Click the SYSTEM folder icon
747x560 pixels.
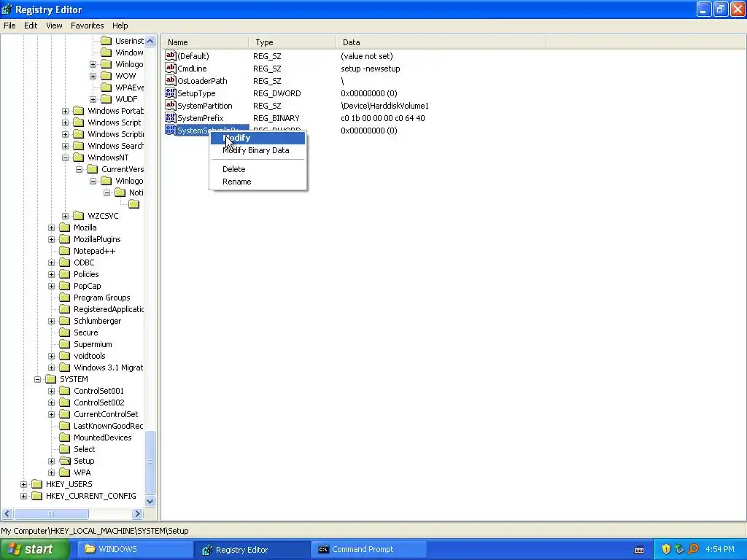pos(50,379)
